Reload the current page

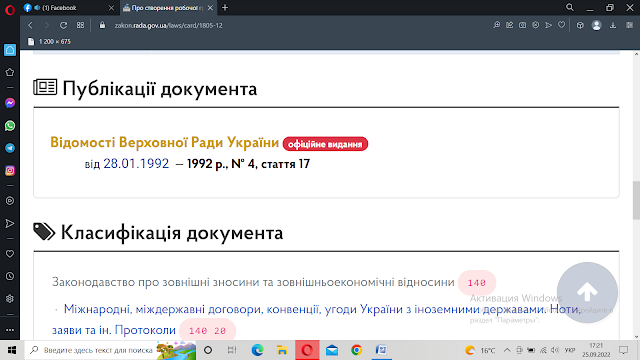click(x=63, y=25)
